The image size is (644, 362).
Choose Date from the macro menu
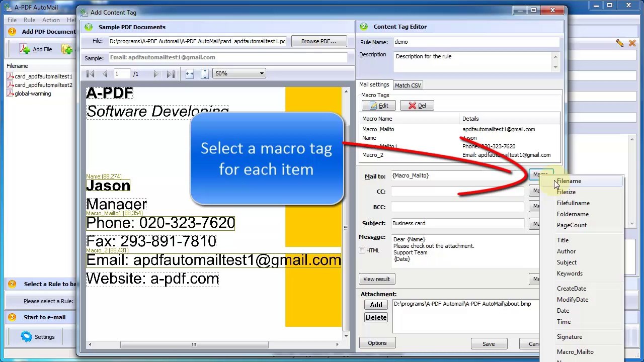[x=582, y=311]
